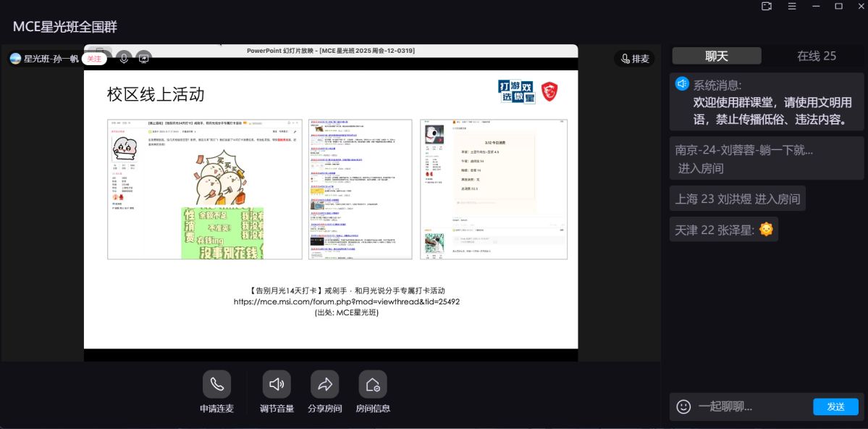Click the 调节音量 label
Image resolution: width=868 pixels, height=429 pixels.
click(x=277, y=409)
